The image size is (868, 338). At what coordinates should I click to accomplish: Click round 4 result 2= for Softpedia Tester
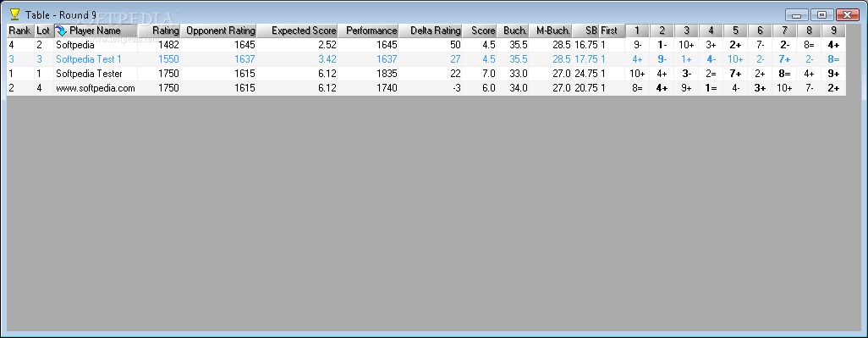pos(711,74)
